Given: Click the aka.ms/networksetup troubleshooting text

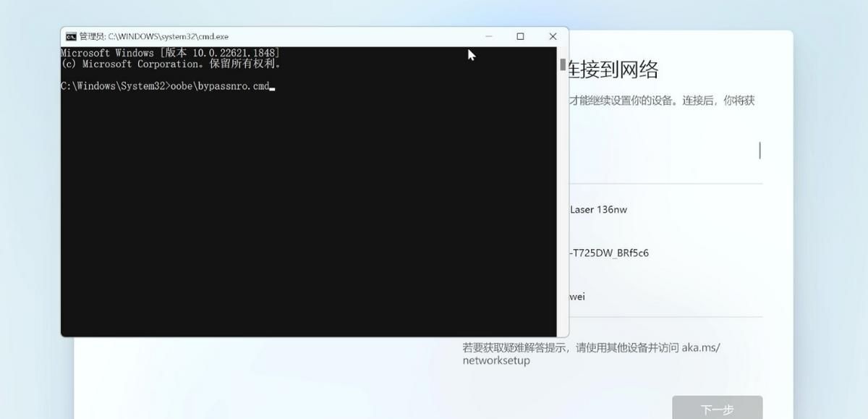Looking at the screenshot, I should 591,354.
